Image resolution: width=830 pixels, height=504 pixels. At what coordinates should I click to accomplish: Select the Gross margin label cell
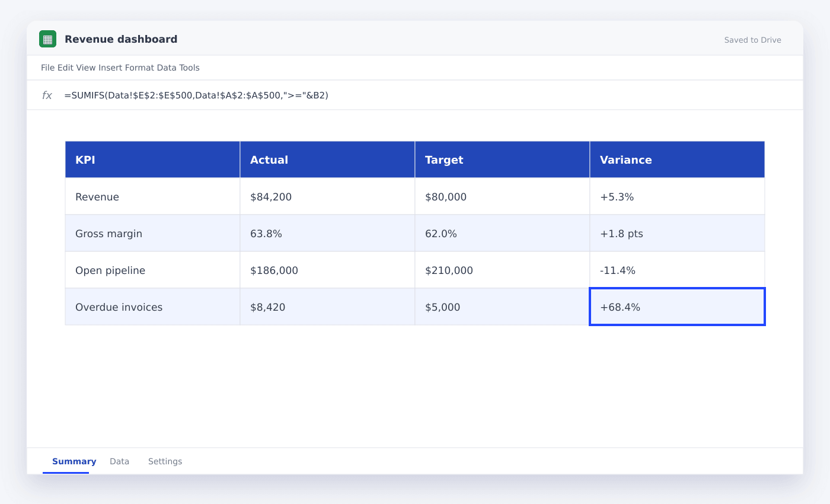152,233
